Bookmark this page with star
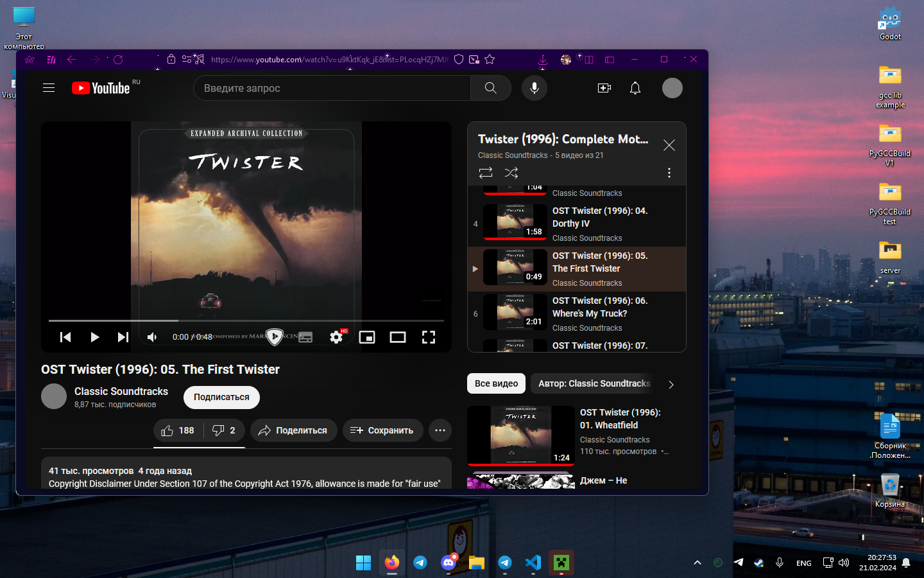The width and height of the screenshot is (924, 578). coord(490,60)
